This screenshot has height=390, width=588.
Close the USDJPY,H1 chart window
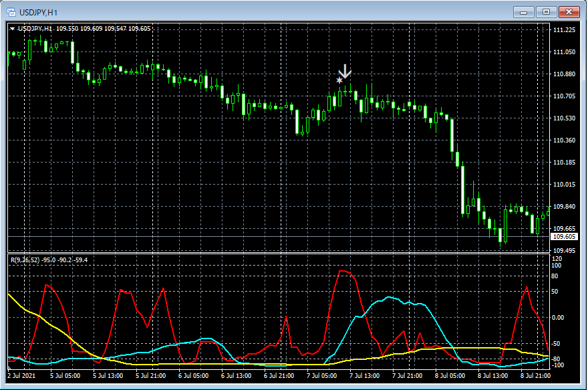click(x=569, y=13)
